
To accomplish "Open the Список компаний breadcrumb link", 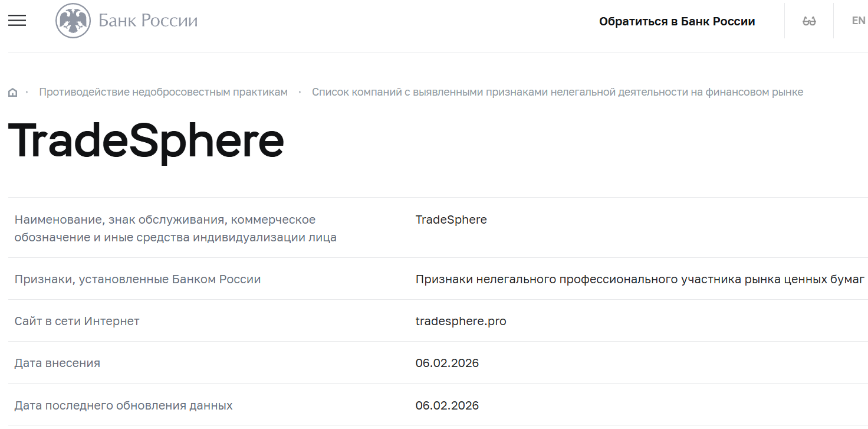I will [558, 91].
